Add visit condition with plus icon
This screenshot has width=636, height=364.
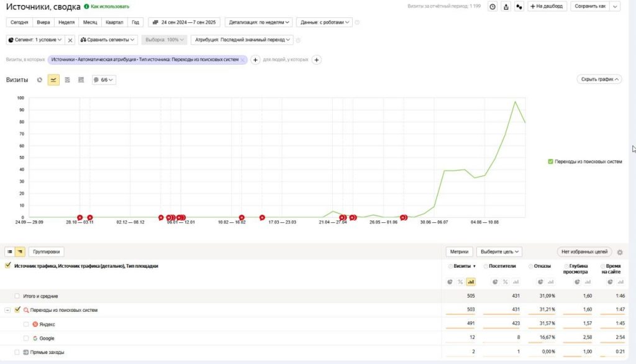255,60
